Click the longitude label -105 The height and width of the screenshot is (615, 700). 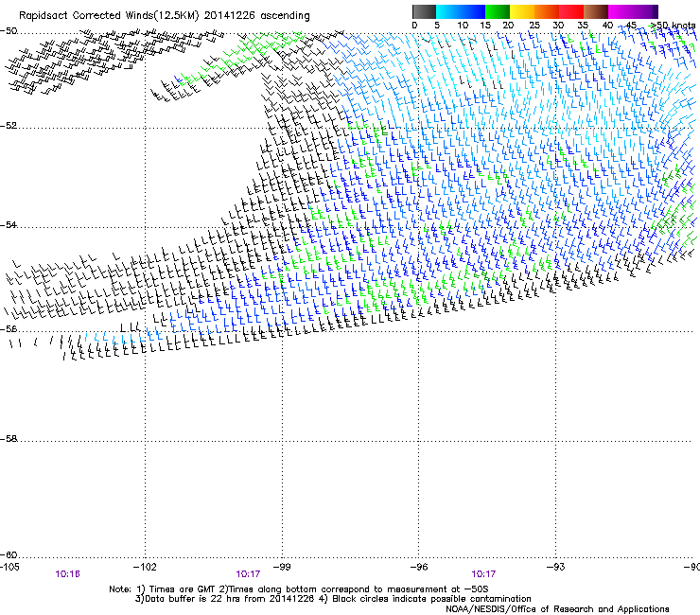point(9,567)
